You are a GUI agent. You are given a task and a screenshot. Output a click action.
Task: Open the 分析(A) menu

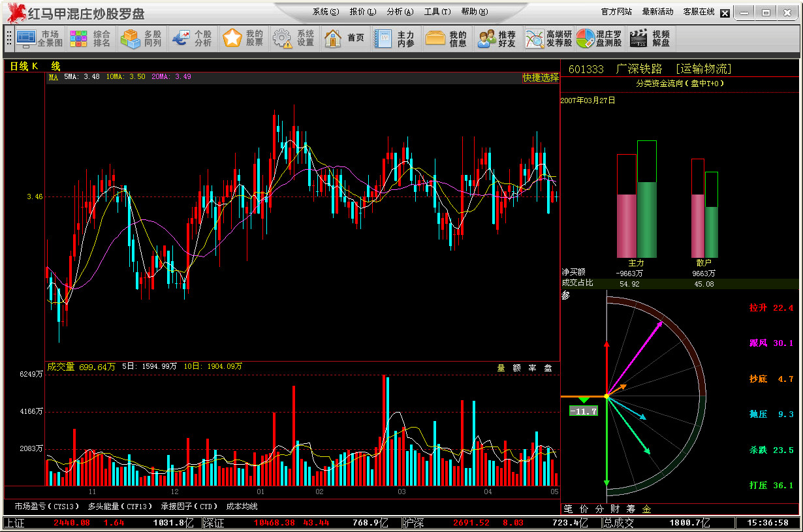400,12
